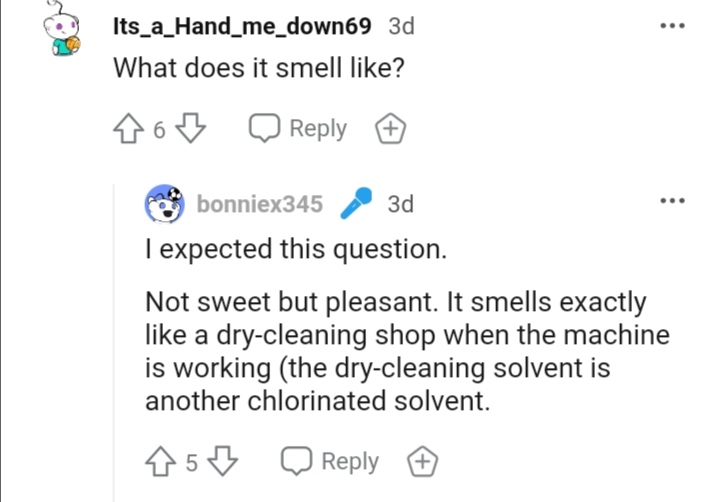Give award to bonniex345's reply
Image resolution: width=720 pixels, height=502 pixels.
tap(422, 461)
